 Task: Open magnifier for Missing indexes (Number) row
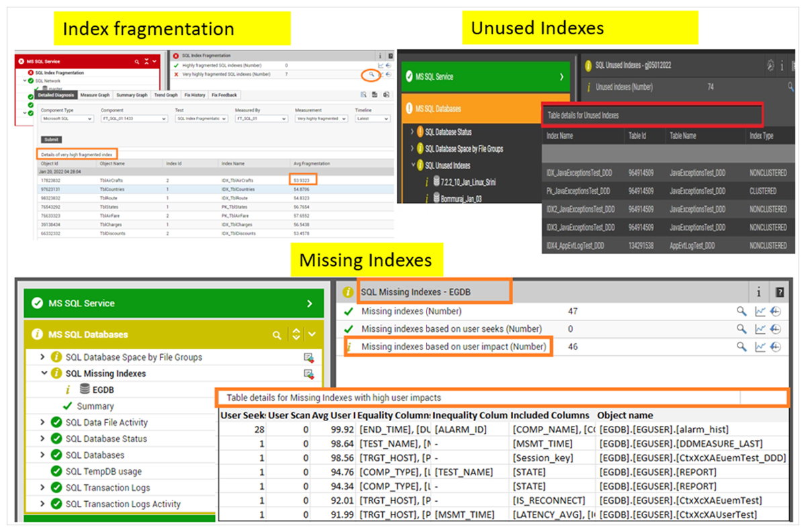coord(741,311)
